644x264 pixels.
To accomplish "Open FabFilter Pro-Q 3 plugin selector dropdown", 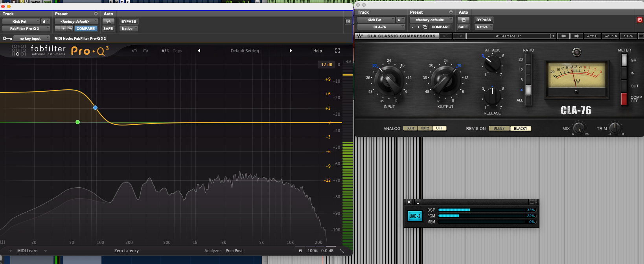I will tap(26, 29).
